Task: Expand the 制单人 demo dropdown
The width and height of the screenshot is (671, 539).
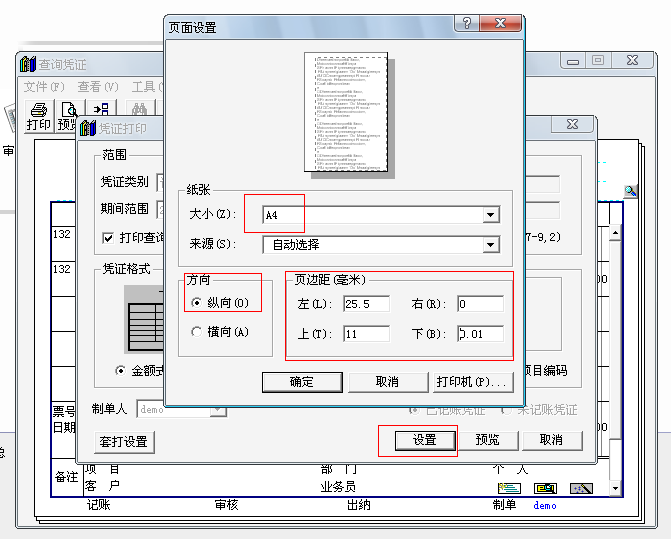Action: coord(217,409)
